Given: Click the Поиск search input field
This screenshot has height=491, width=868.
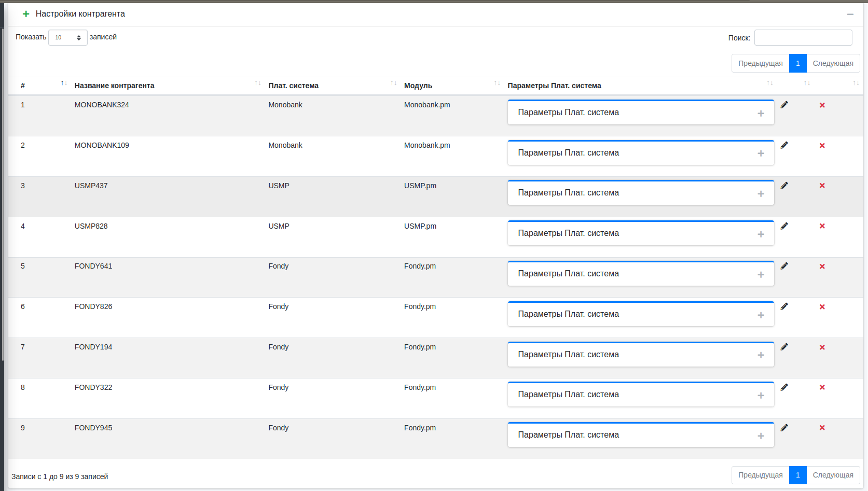Looking at the screenshot, I should 803,38.
